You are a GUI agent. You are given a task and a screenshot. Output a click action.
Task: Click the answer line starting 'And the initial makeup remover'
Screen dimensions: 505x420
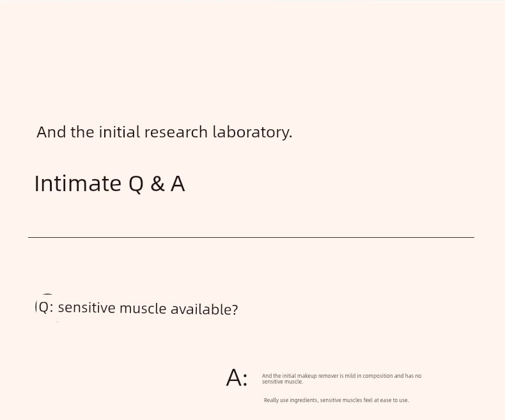(x=341, y=377)
